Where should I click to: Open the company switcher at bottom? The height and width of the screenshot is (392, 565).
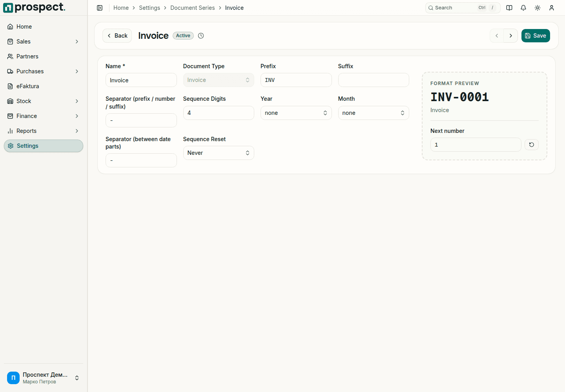tap(44, 378)
